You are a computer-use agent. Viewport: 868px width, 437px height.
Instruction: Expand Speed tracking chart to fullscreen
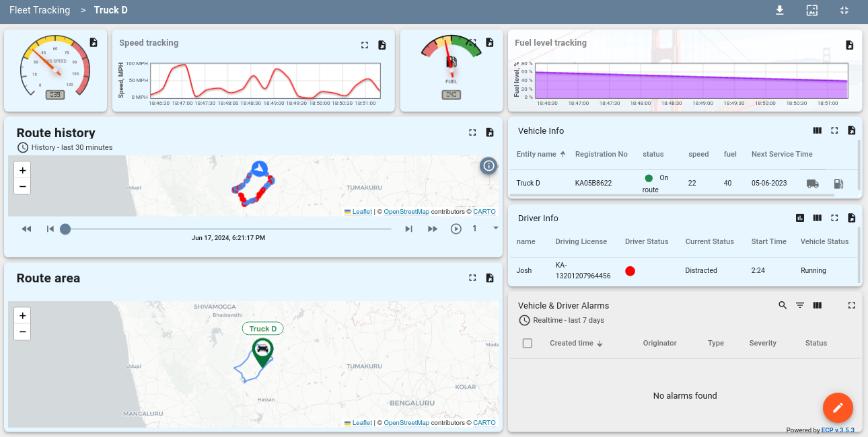364,44
